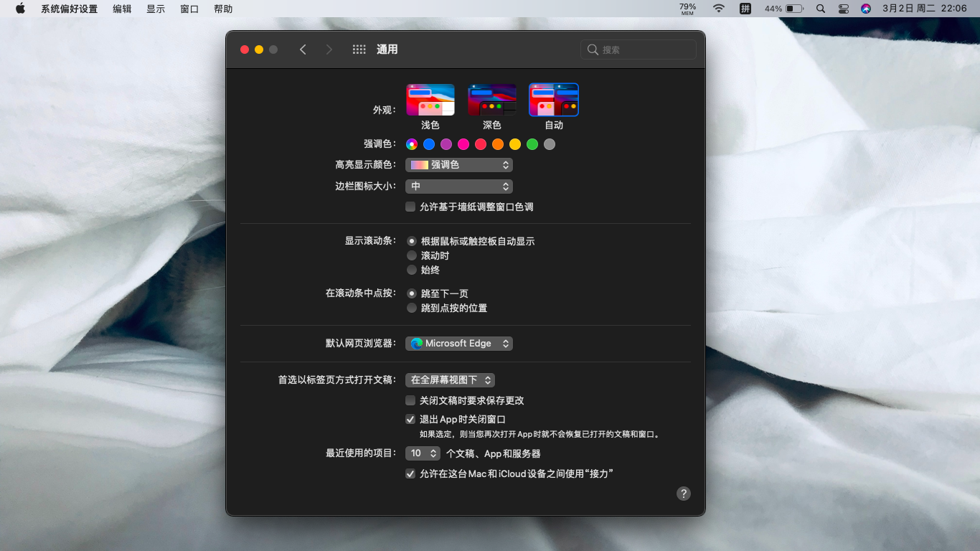Choose the yellow accent color
This screenshot has width=980, height=551.
(x=515, y=144)
